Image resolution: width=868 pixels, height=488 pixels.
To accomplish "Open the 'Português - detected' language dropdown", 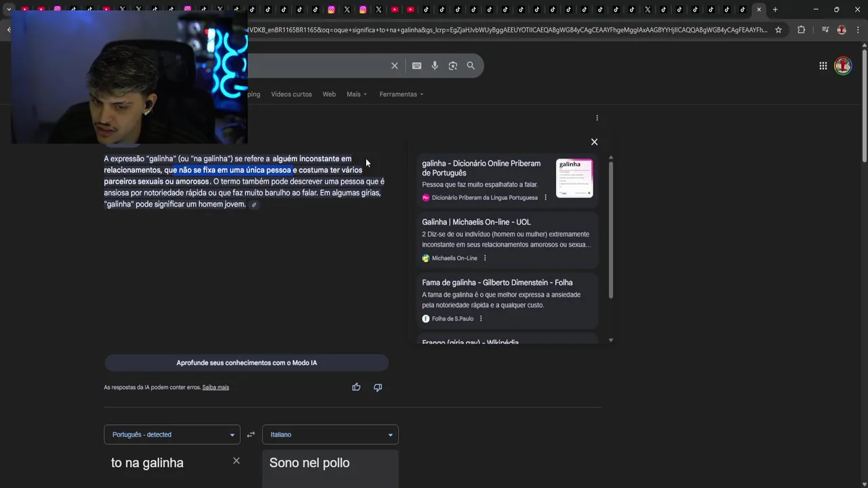I will point(172,434).
